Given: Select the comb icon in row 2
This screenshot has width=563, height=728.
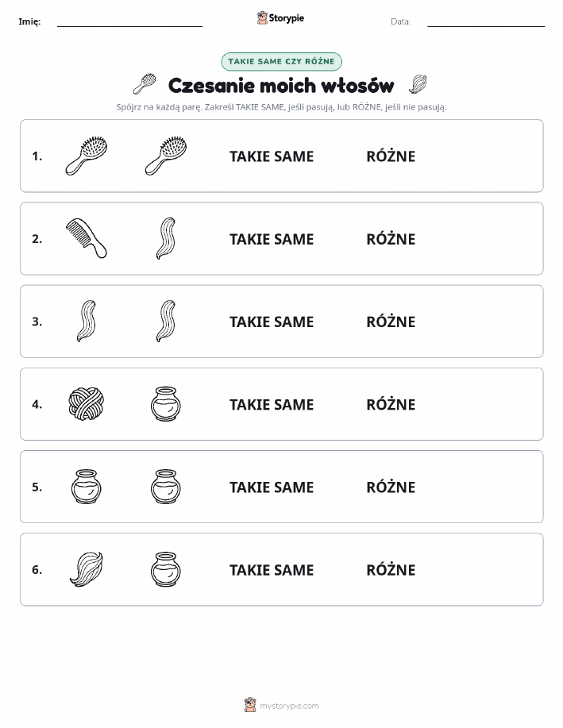Looking at the screenshot, I should point(87,238).
